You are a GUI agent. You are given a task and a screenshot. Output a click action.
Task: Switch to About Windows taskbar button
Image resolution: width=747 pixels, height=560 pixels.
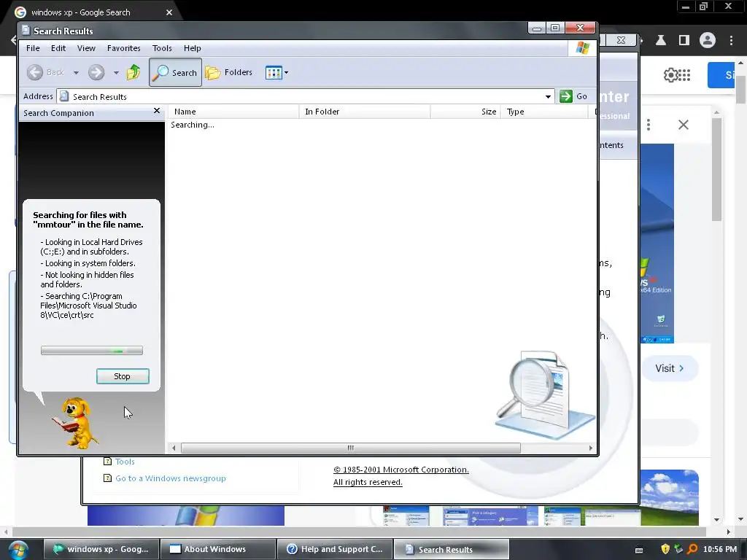[x=217, y=549]
